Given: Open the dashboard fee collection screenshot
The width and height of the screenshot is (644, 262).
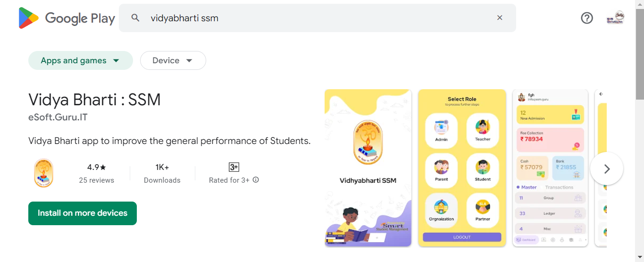Looking at the screenshot, I should click(x=550, y=168).
